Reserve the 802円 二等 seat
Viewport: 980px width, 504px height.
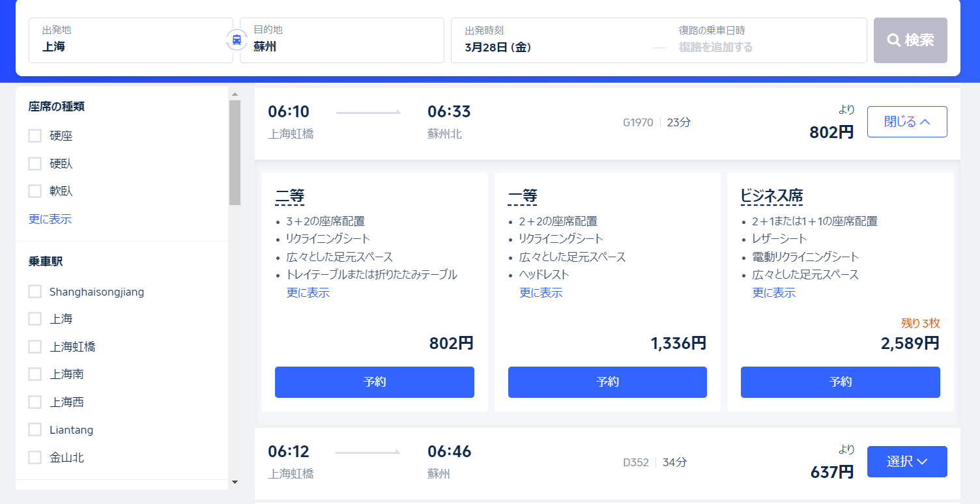(x=374, y=382)
